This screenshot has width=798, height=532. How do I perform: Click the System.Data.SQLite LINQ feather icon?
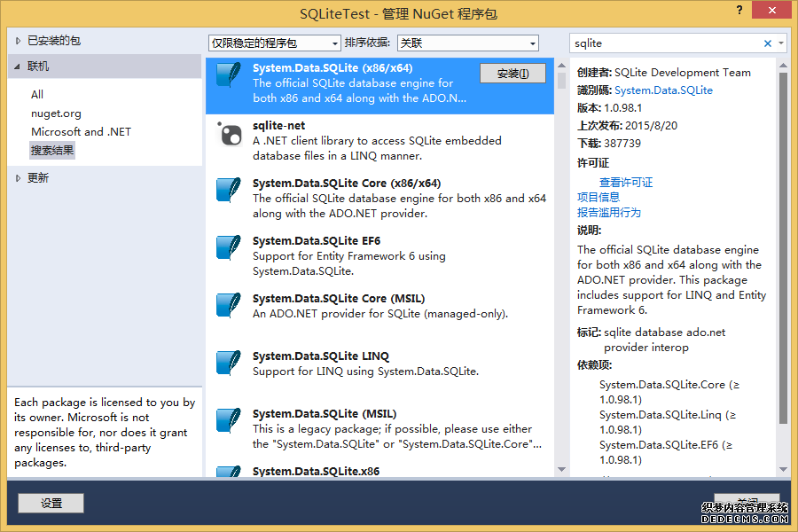pyautogui.click(x=229, y=363)
